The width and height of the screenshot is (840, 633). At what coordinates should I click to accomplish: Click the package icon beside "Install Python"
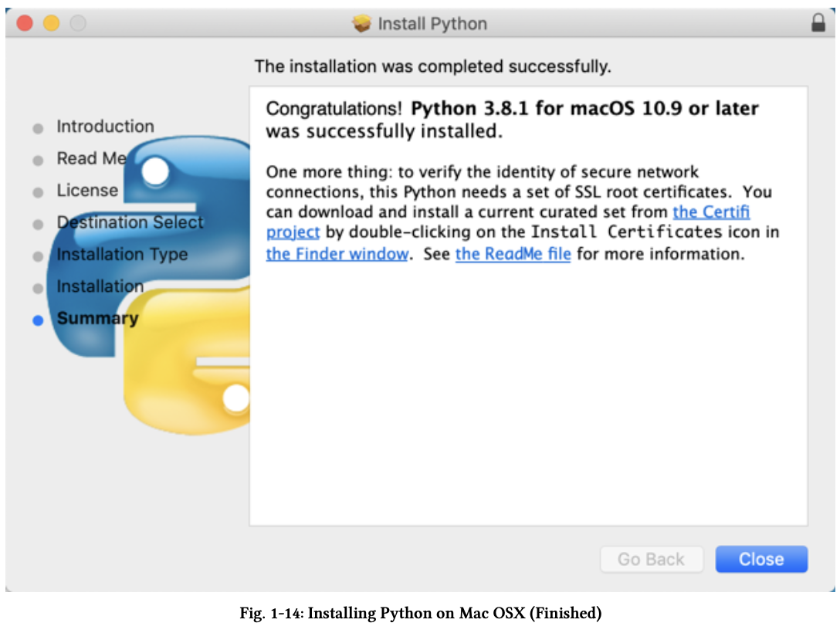pyautogui.click(x=363, y=23)
